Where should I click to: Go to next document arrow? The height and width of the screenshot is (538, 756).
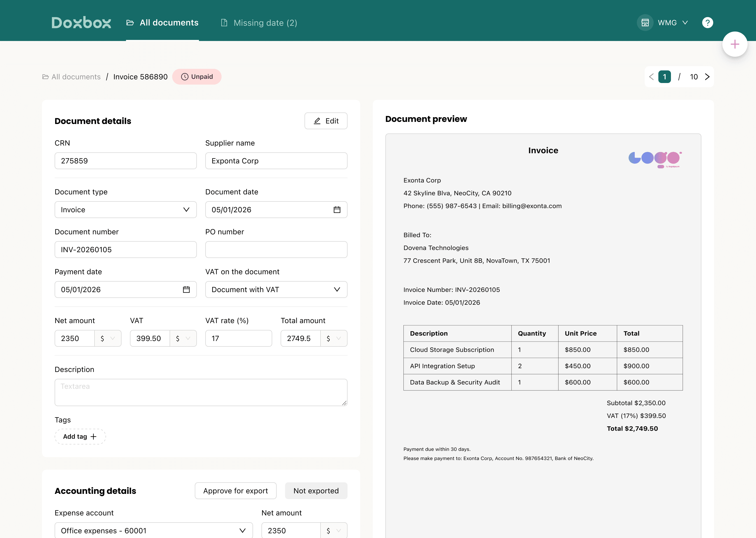click(x=707, y=77)
